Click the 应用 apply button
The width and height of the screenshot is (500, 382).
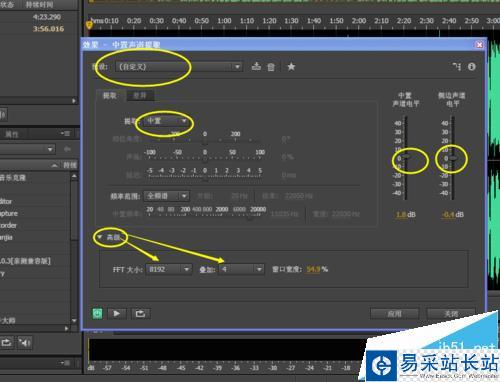[x=395, y=314]
